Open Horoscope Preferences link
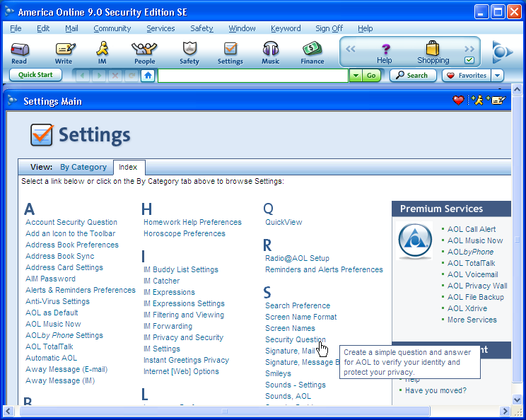The width and height of the screenshot is (526, 420). tap(185, 233)
